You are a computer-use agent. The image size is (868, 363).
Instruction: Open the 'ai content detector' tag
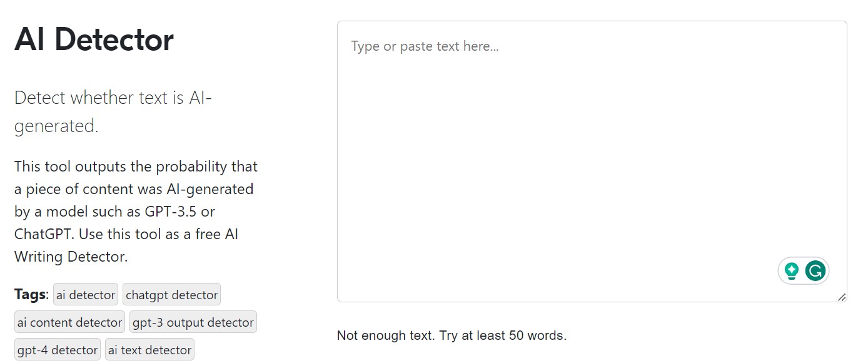[69, 322]
